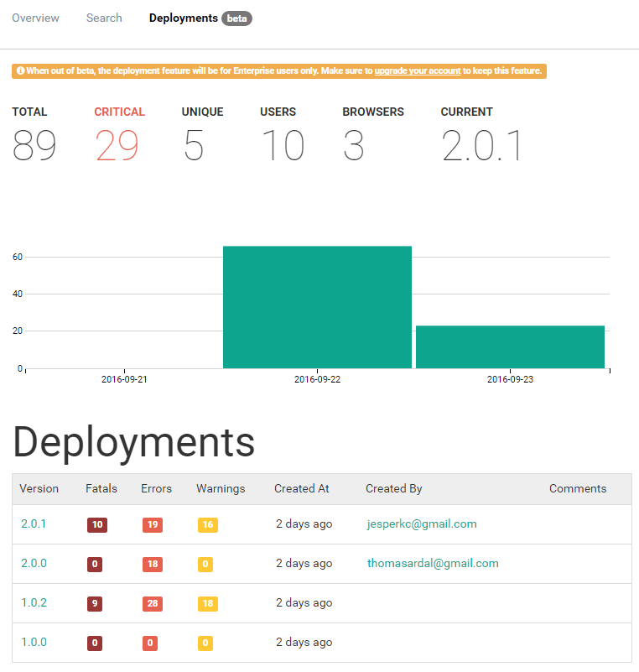Click the TOTAL count 89
The height and width of the screenshot is (672, 639).
[x=34, y=146]
